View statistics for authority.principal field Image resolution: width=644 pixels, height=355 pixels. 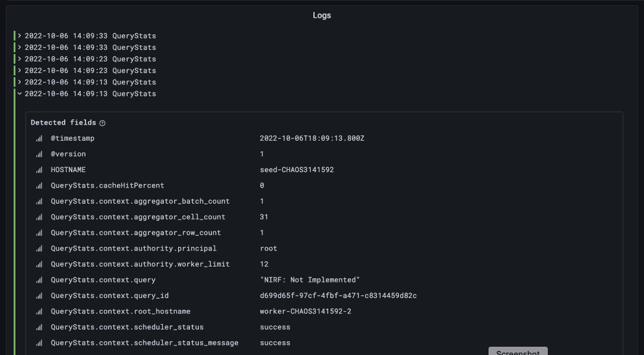[x=39, y=248]
